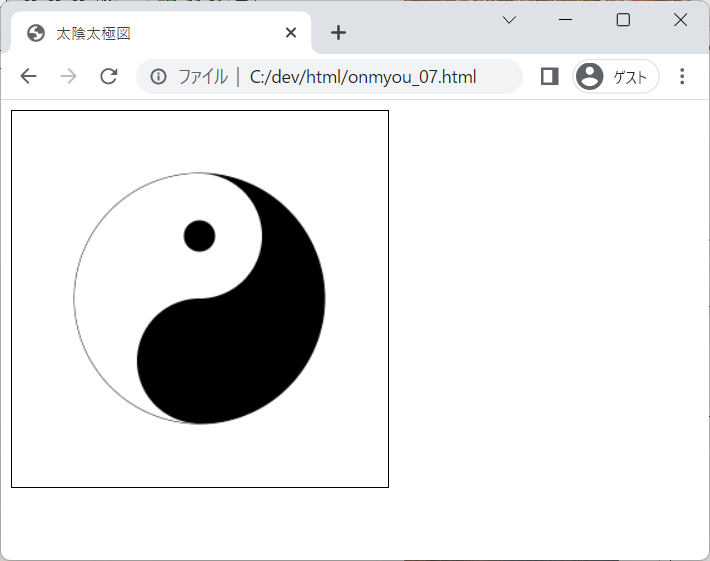Click the small black dot in the white half

click(199, 236)
